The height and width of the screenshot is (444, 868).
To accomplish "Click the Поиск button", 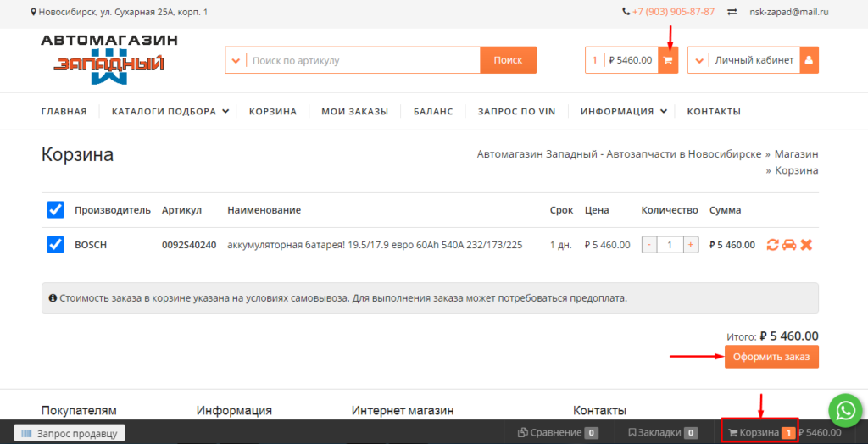I will 509,60.
